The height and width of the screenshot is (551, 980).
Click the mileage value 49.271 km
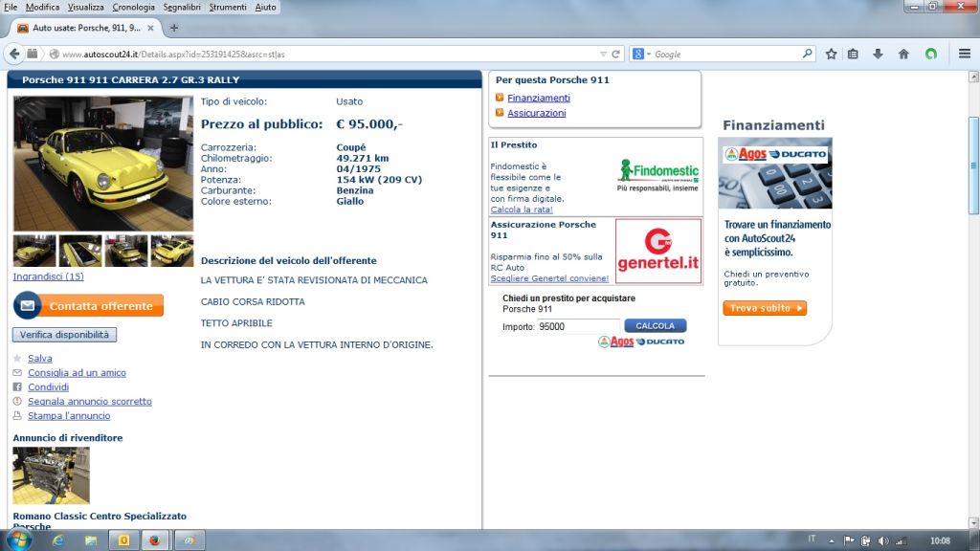(363, 159)
